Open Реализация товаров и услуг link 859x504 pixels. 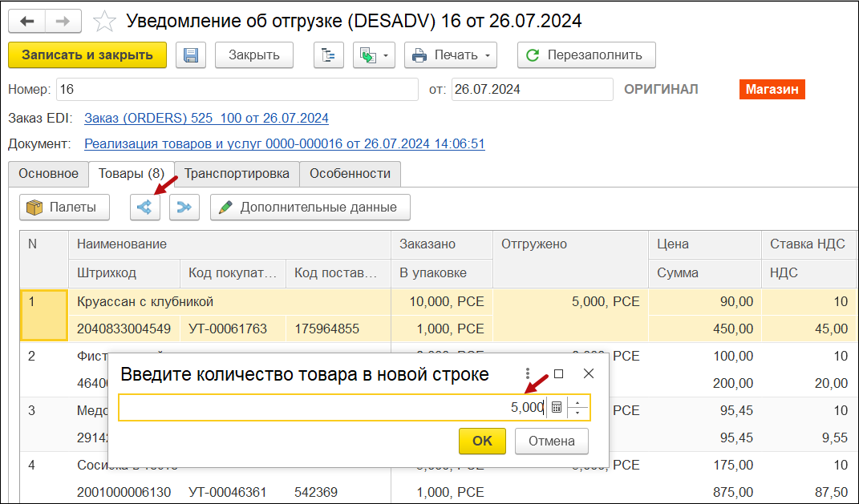point(285,144)
